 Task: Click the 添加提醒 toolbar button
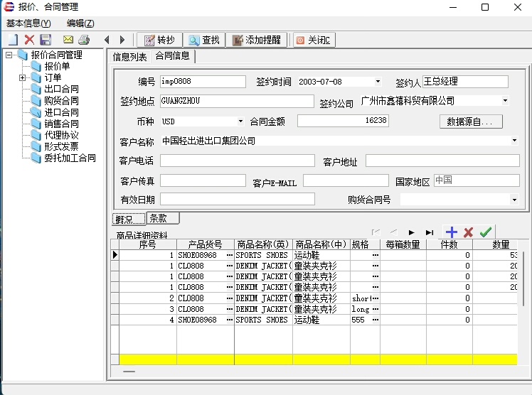pos(256,40)
